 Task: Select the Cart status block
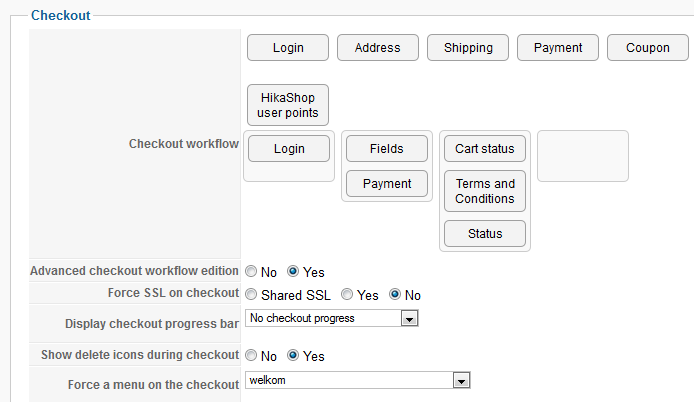tap(484, 149)
